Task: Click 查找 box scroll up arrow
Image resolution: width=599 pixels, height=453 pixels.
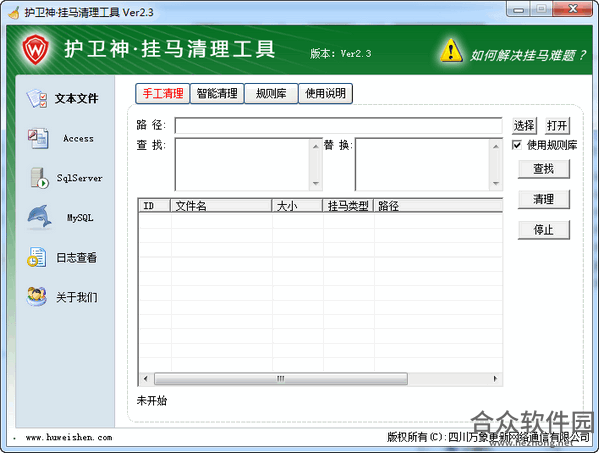Action: 316,146
